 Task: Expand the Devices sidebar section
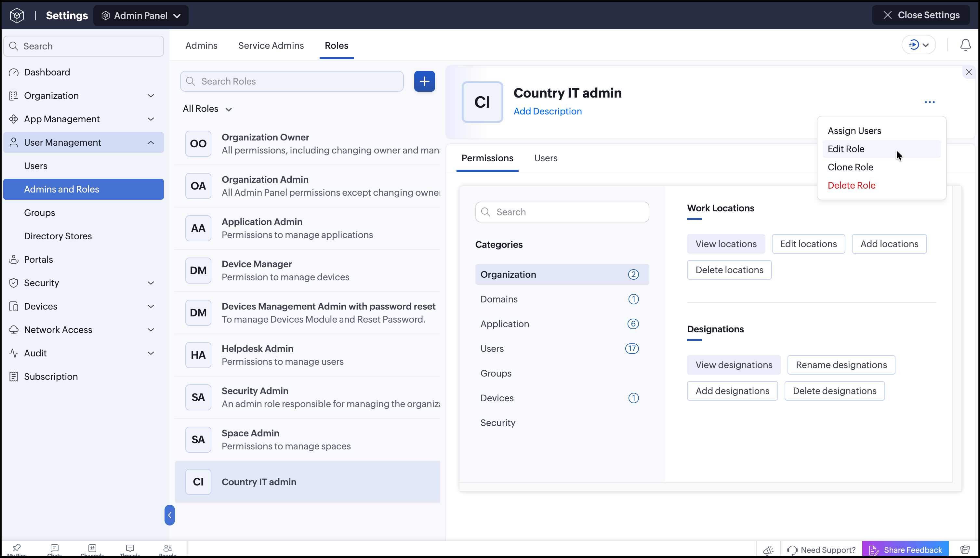point(84,306)
